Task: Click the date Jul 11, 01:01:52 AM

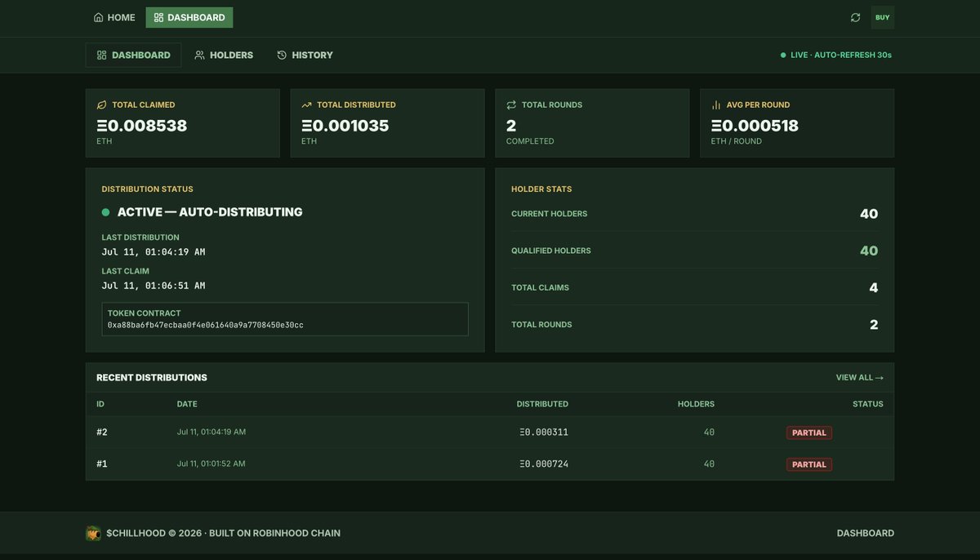Action: click(212, 464)
